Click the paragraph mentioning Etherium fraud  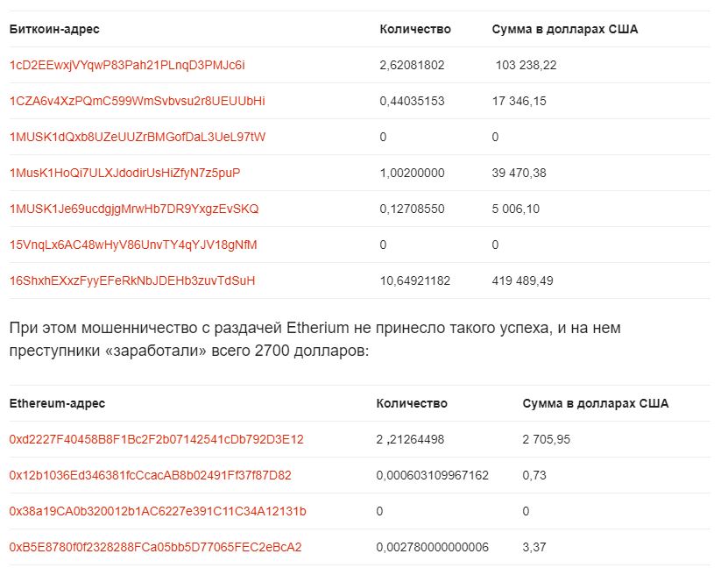click(x=315, y=339)
